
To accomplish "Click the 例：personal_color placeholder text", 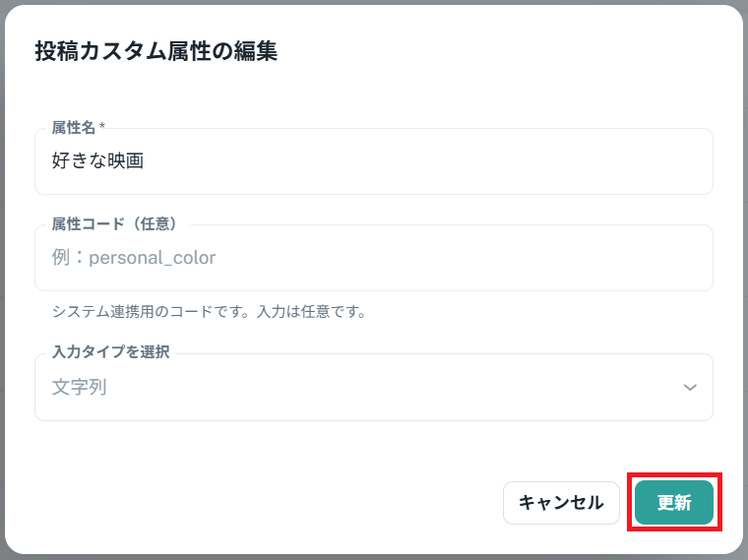I will [x=134, y=258].
